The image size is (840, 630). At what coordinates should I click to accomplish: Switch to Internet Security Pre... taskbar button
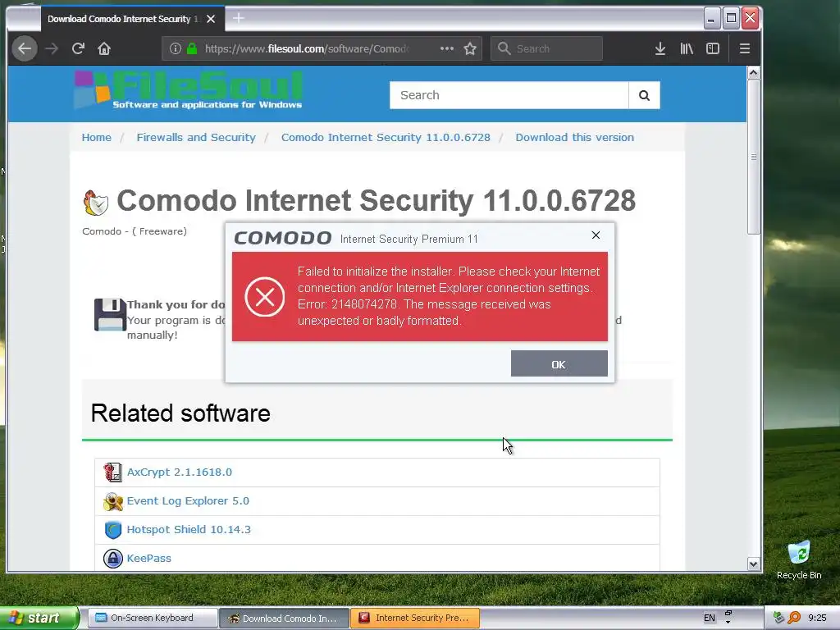(x=414, y=619)
